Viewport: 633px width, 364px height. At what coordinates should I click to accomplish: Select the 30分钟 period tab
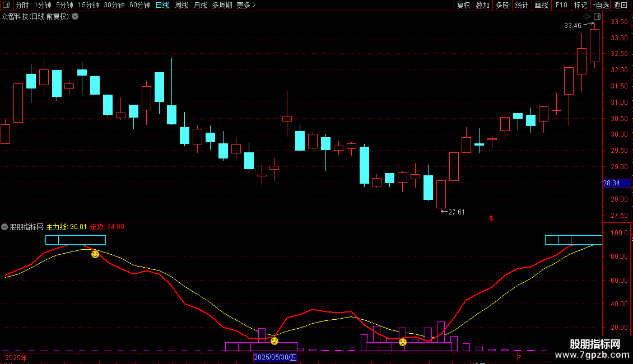coord(114,5)
